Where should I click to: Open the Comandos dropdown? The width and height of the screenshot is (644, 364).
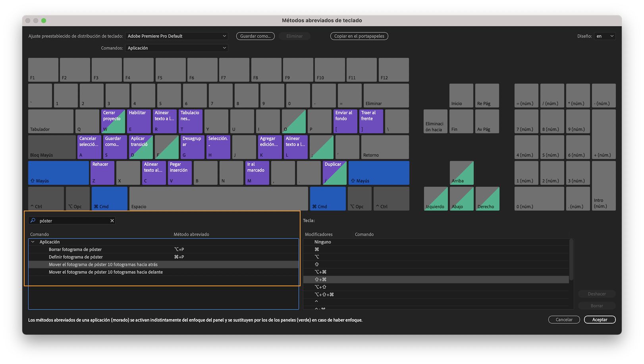point(176,48)
